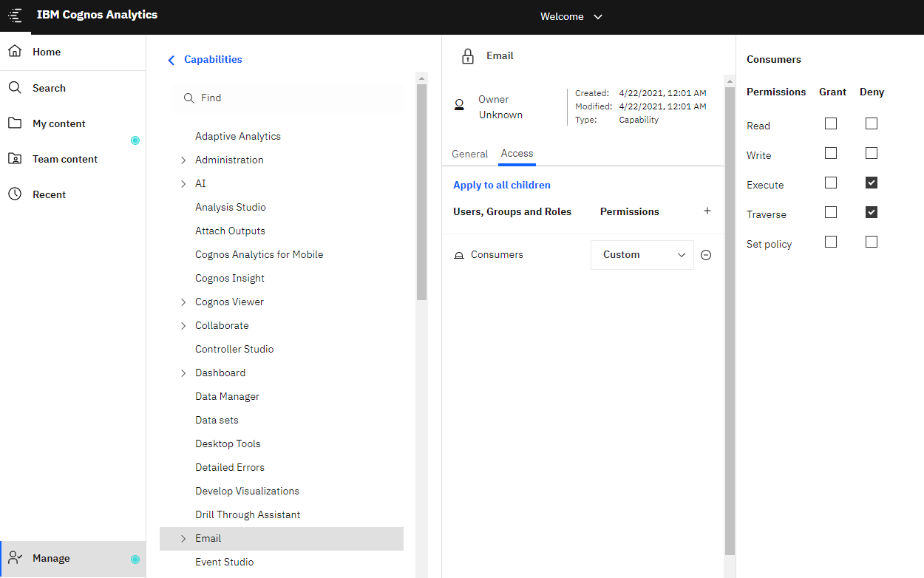Open Recent in sidebar
Viewport: 924px width, 578px height.
pos(73,194)
